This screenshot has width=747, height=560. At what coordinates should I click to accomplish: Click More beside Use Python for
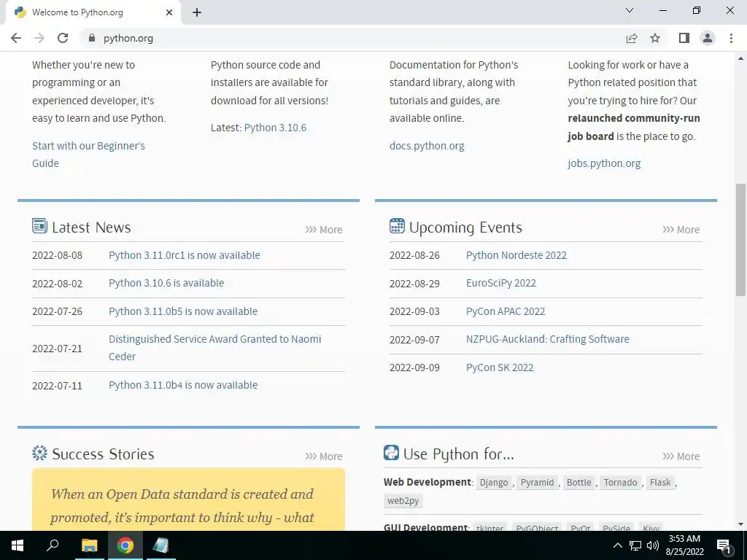coord(681,456)
